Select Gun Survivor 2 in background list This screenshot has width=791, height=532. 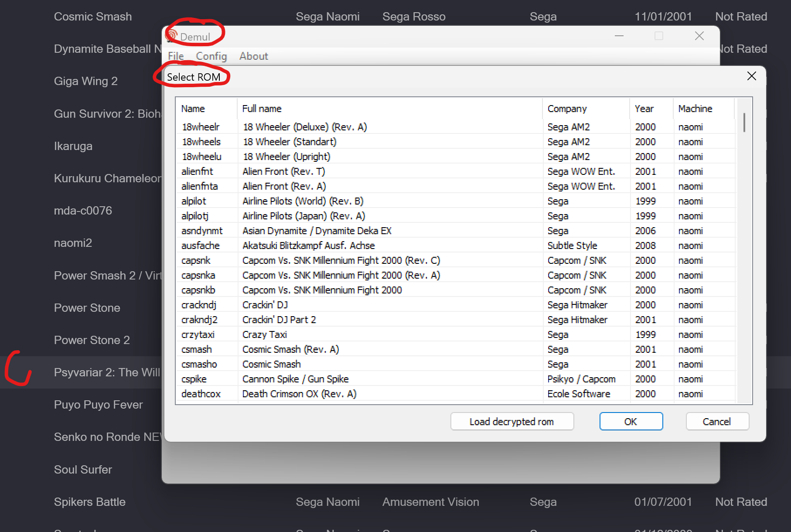coord(108,114)
